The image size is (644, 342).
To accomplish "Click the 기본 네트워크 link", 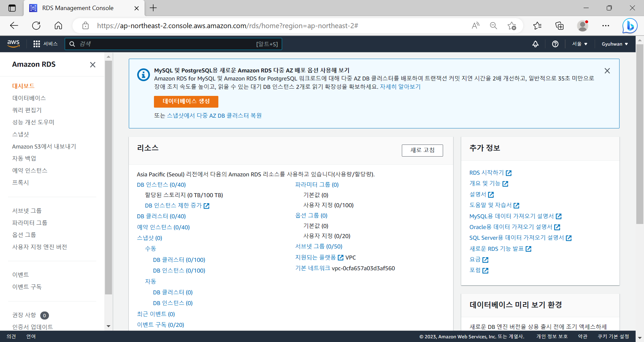I will coord(313,268).
